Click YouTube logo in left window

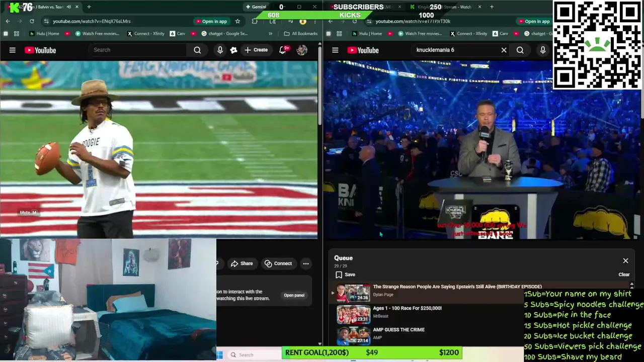pyautogui.click(x=40, y=50)
